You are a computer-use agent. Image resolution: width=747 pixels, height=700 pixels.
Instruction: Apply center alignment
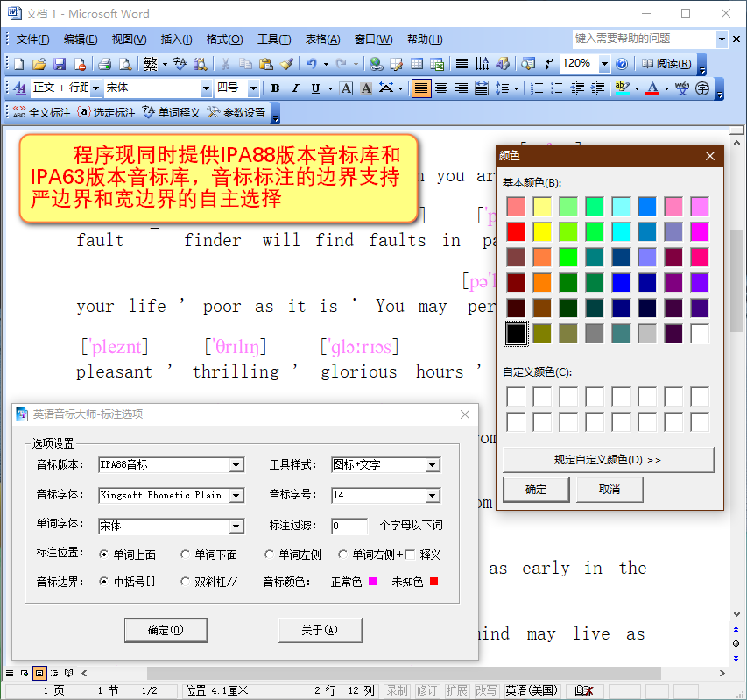click(x=441, y=88)
